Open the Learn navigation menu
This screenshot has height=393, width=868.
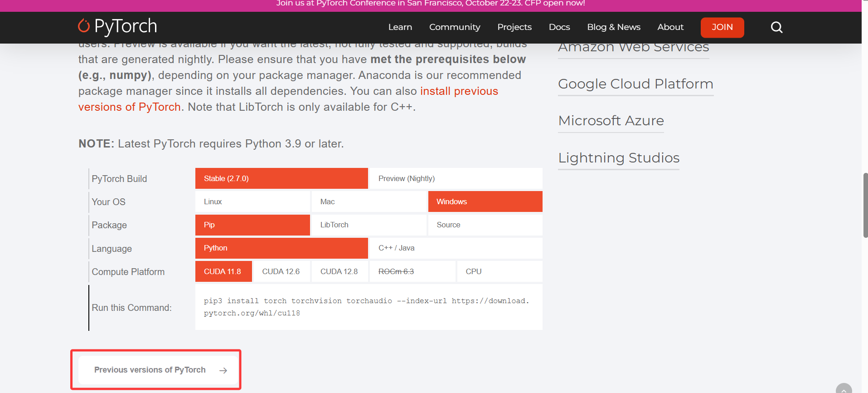pyautogui.click(x=400, y=27)
